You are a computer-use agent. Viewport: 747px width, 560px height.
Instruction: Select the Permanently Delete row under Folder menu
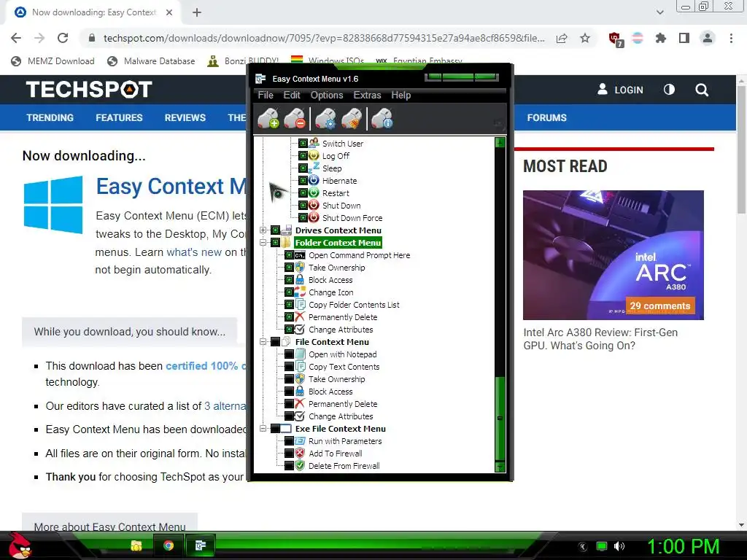[x=343, y=317]
